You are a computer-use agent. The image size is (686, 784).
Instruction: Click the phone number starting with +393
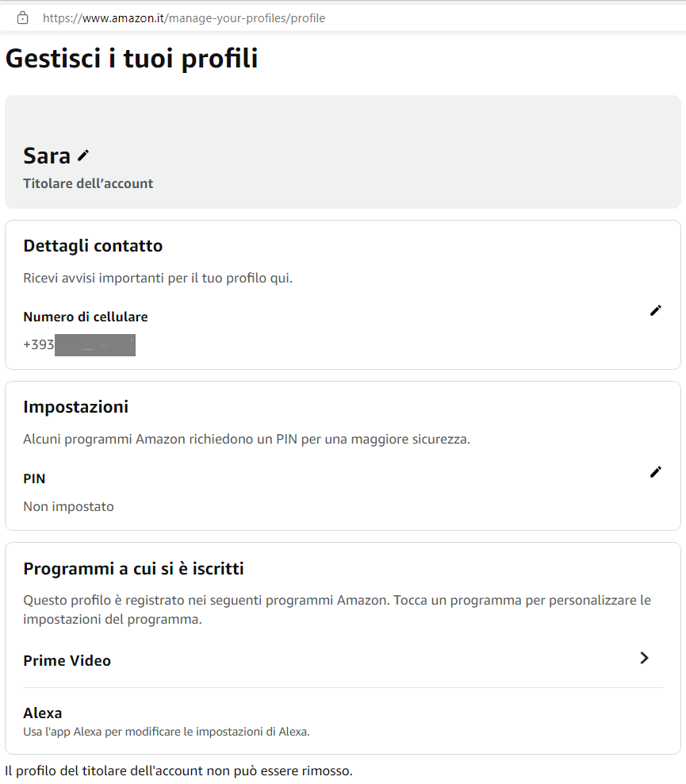(79, 345)
